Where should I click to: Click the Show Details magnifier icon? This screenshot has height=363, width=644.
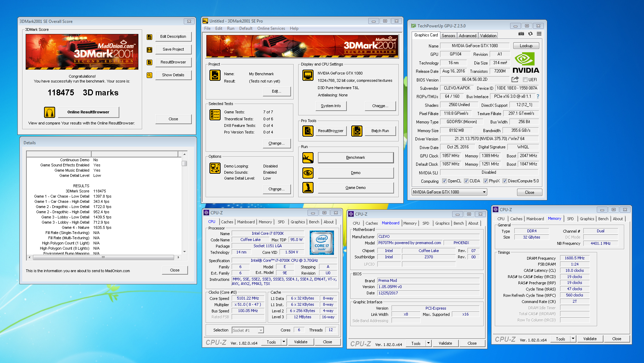149,75
